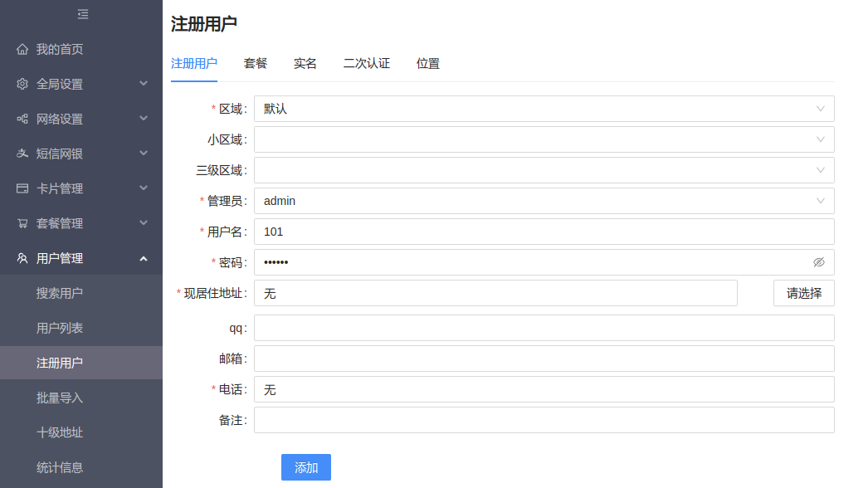Click the icon next to 短信网银
Image resolution: width=868 pixels, height=488 pixels.
click(22, 154)
